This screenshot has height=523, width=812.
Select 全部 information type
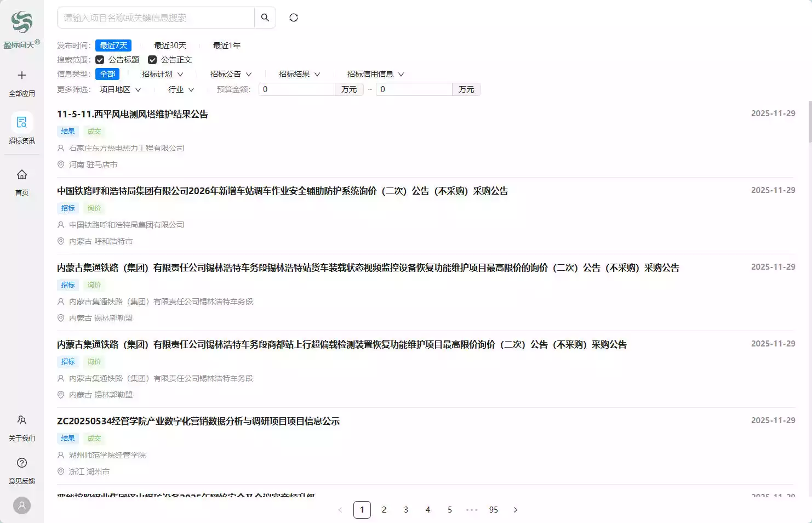[x=107, y=74]
